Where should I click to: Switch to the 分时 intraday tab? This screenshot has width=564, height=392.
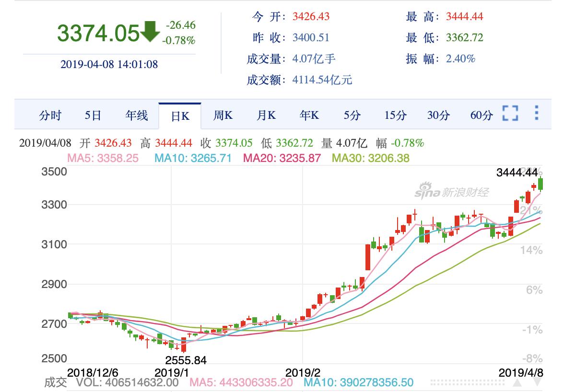click(x=50, y=115)
